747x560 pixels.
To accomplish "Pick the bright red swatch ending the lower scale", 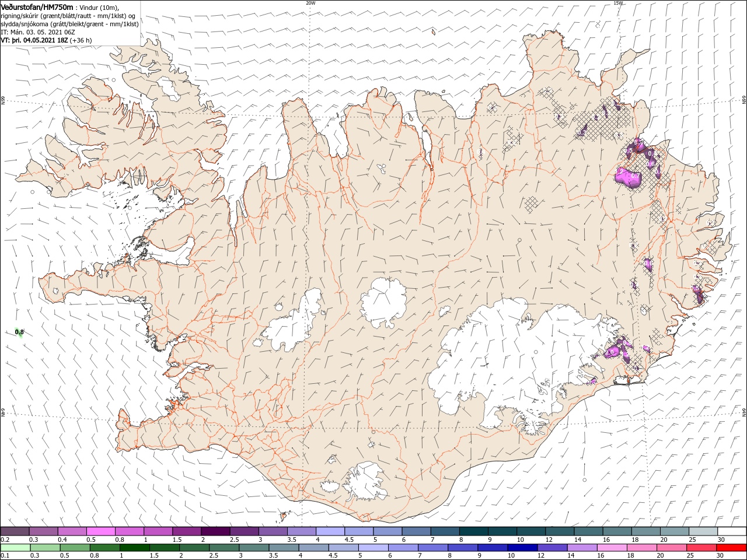I will tap(731, 548).
